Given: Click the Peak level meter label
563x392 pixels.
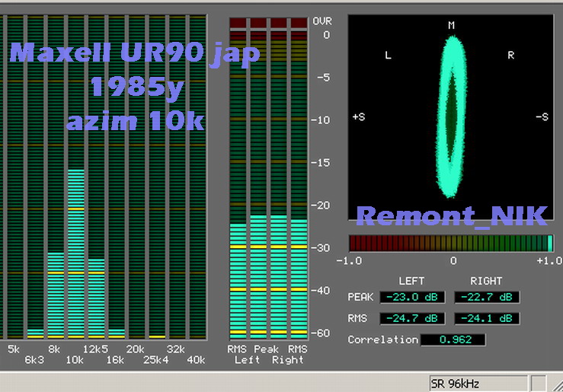Looking at the screenshot, I should (x=268, y=349).
